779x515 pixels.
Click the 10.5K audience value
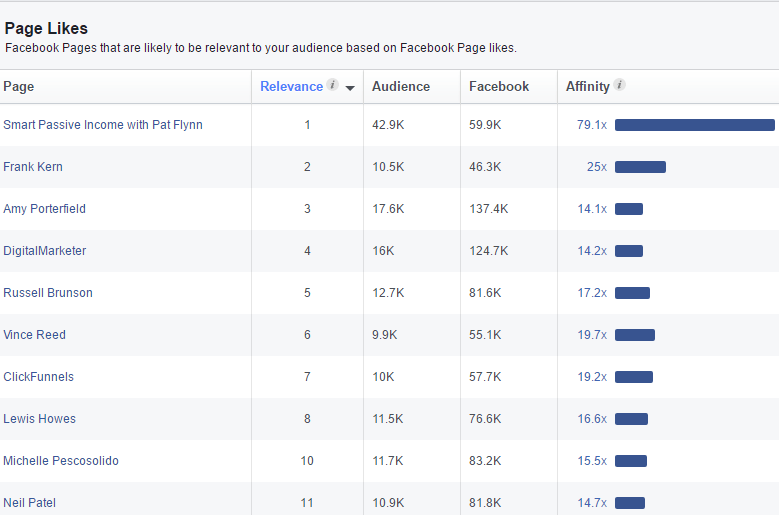click(388, 166)
